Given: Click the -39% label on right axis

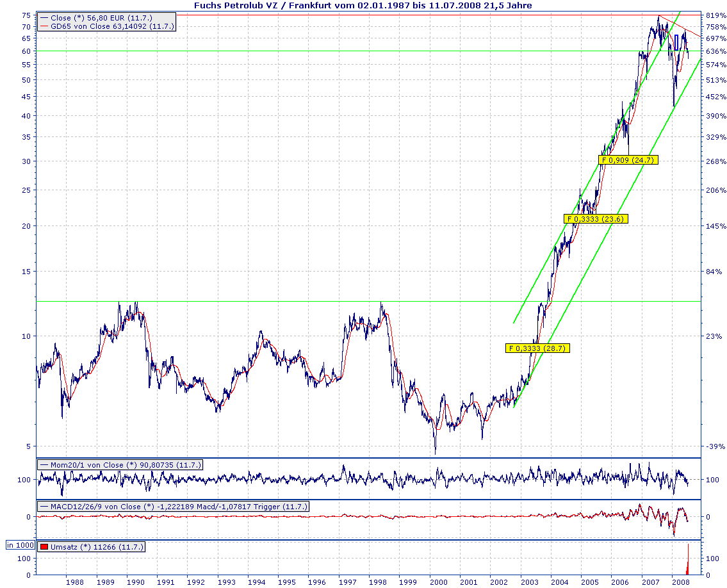Looking at the screenshot, I should (715, 446).
